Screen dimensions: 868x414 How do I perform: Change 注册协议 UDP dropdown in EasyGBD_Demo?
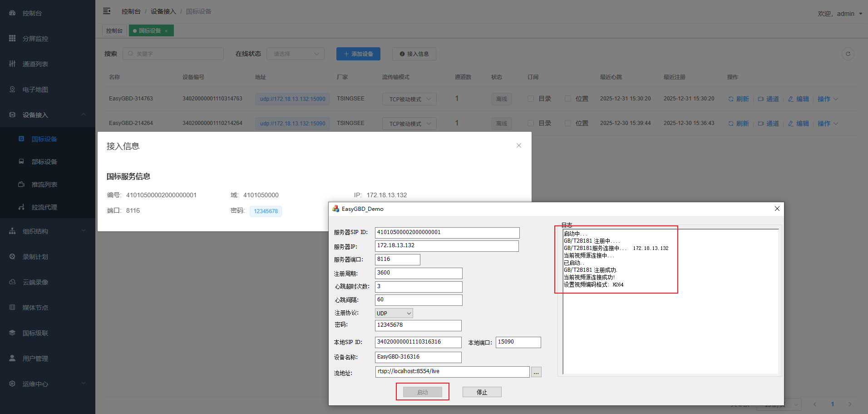[x=394, y=313]
